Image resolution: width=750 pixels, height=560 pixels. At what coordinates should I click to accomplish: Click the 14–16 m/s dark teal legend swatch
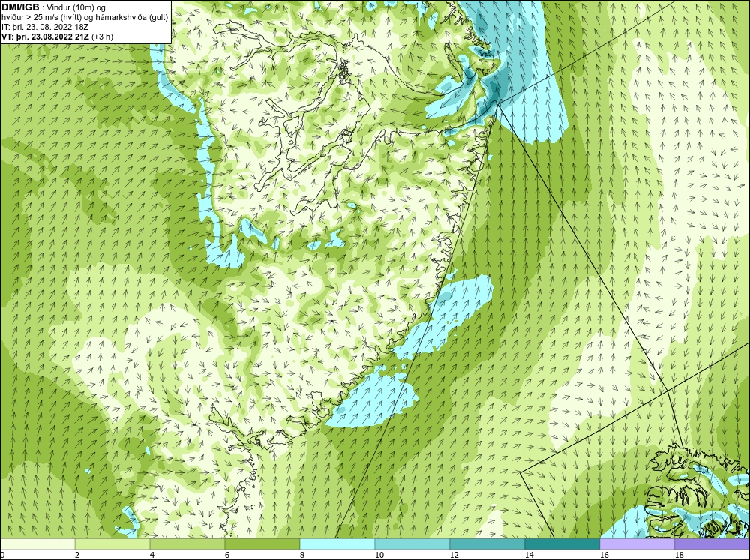(562, 544)
